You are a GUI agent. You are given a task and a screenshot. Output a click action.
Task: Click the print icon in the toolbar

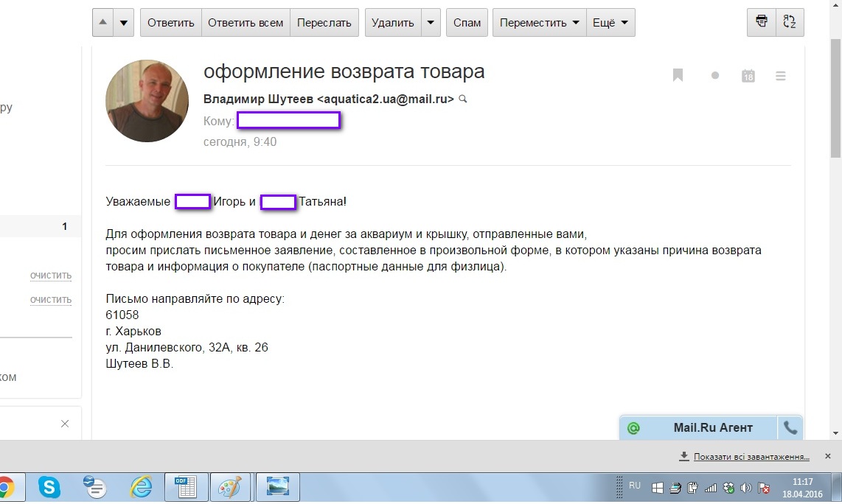pos(761,22)
